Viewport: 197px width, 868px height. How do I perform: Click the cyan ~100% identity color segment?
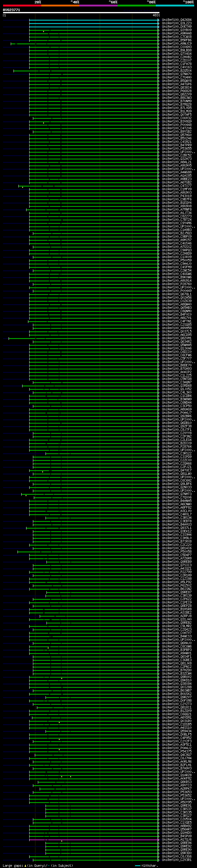pyautogui.click(x=175, y=6)
